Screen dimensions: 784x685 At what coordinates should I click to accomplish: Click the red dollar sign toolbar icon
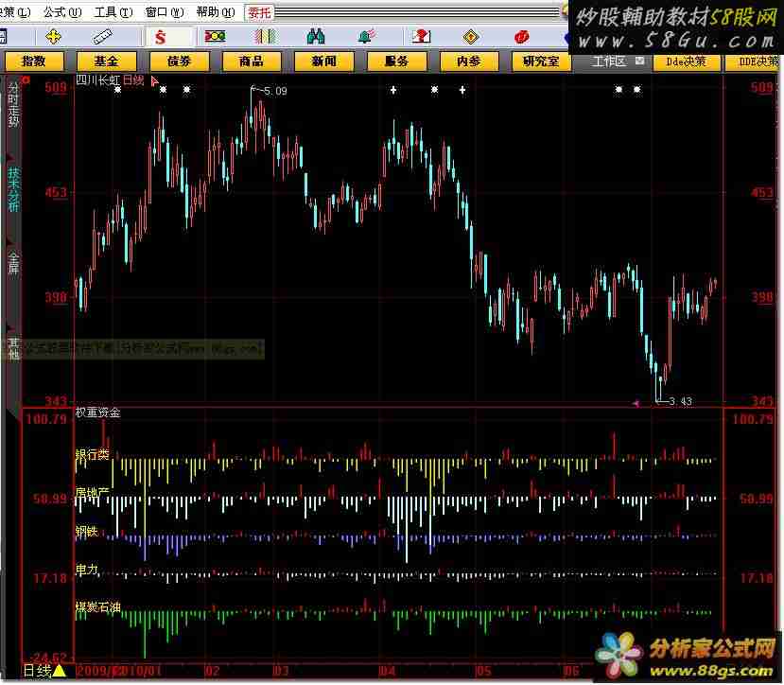(161, 37)
